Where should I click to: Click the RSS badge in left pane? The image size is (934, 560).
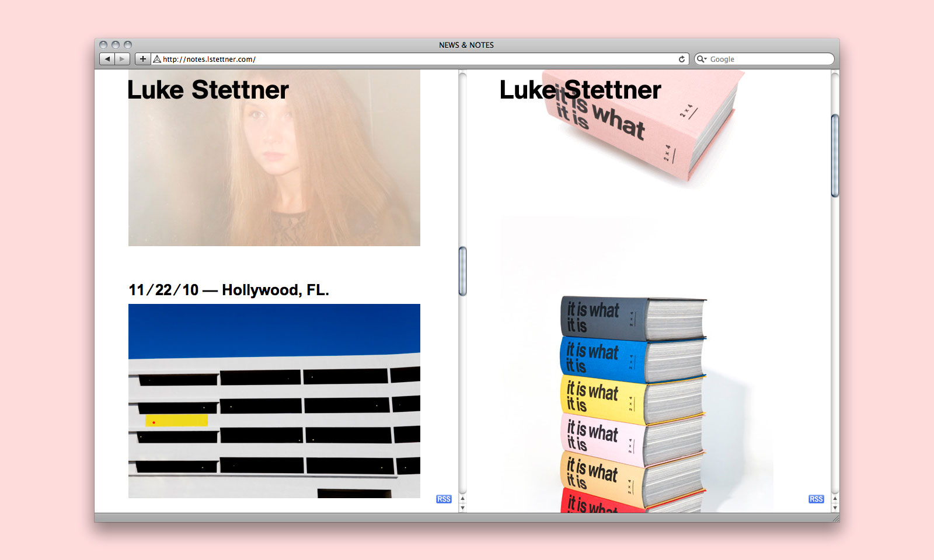pos(444,499)
